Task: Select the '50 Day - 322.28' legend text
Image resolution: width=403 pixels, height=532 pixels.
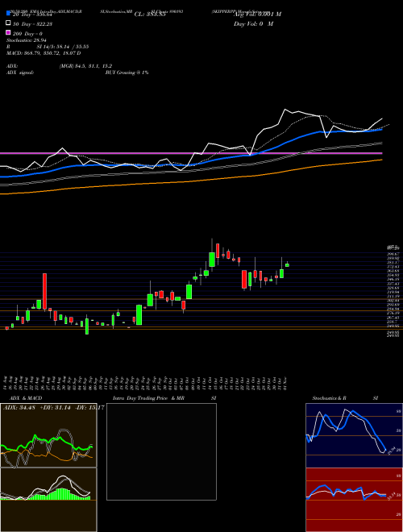Action: pos(32,23)
